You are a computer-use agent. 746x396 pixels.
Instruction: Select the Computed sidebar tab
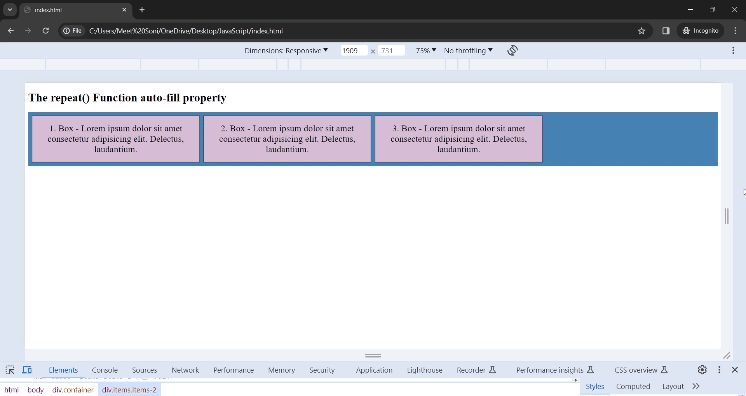[633, 386]
